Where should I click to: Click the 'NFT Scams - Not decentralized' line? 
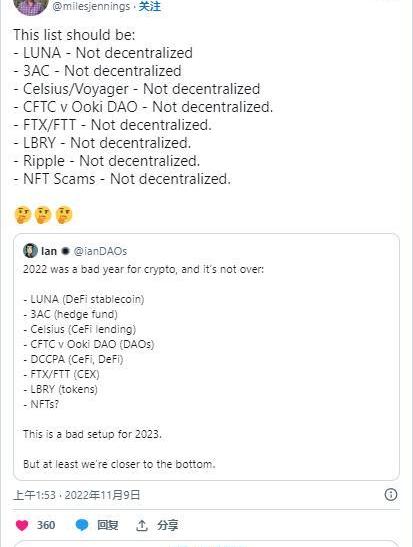[122, 179]
